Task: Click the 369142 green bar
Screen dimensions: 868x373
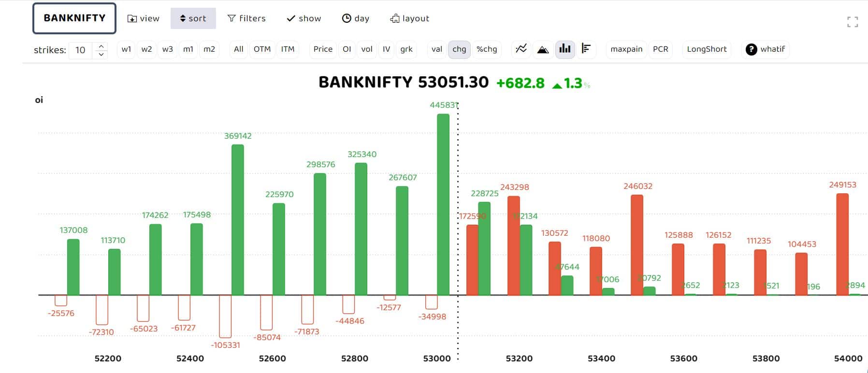Action: tap(238, 220)
